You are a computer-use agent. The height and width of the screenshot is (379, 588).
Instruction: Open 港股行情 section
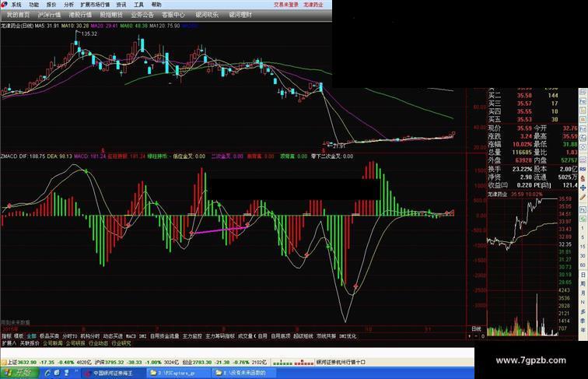(80, 15)
